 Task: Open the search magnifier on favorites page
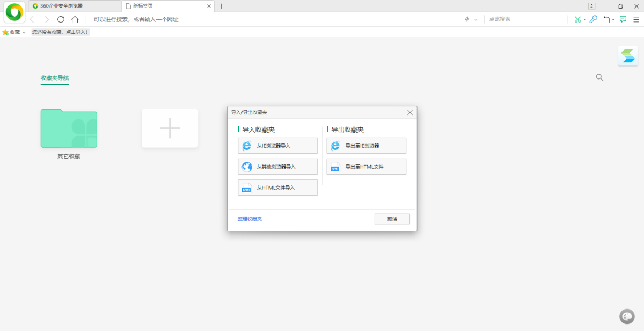tap(599, 77)
